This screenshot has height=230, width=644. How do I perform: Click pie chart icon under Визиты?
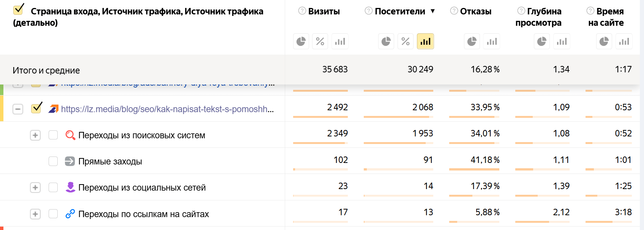click(x=301, y=41)
